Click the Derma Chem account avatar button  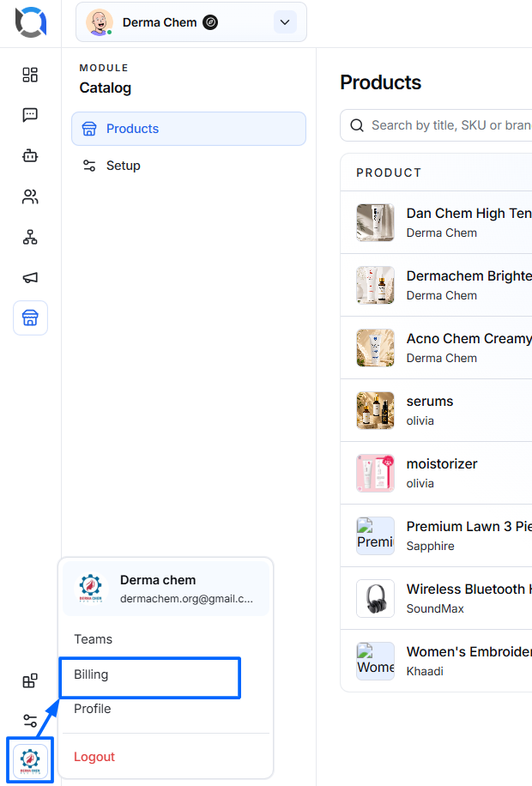[30, 760]
